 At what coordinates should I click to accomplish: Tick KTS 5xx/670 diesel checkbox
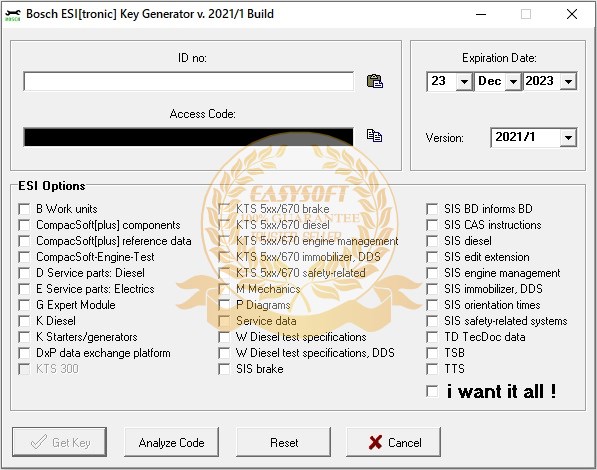coord(224,225)
